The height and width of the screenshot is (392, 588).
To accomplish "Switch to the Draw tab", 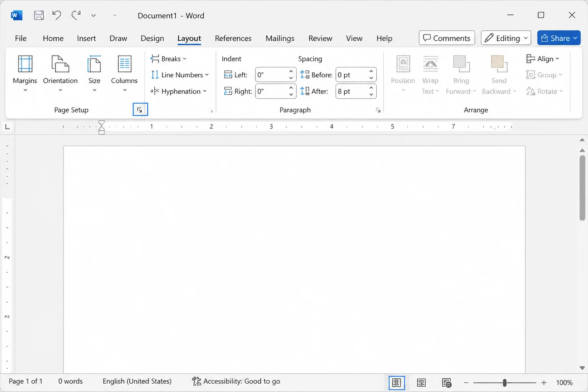I will [118, 38].
